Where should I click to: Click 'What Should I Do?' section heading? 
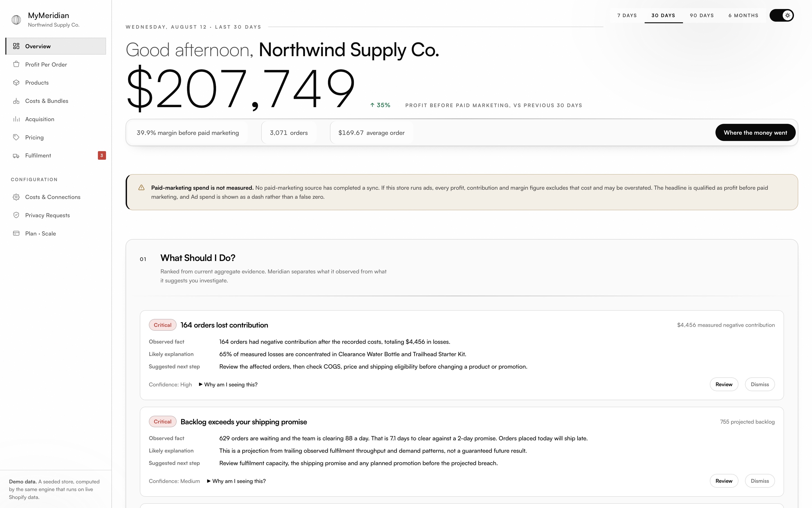point(198,258)
